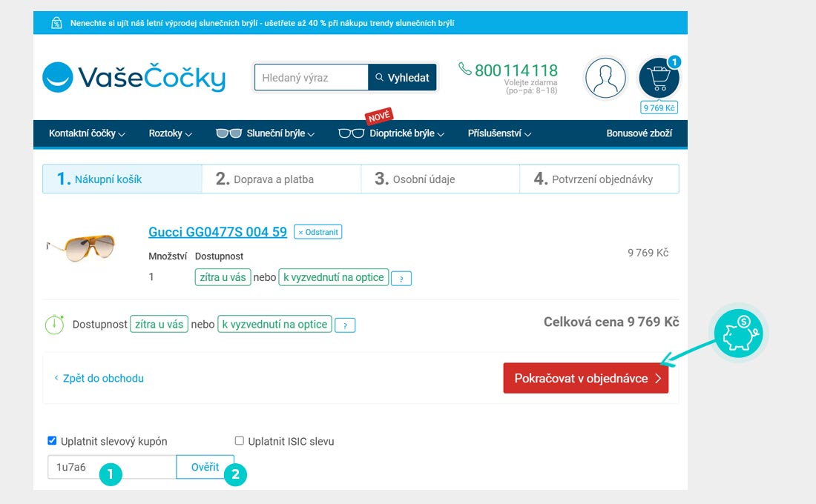Click the 800114118 phone number

(x=516, y=70)
